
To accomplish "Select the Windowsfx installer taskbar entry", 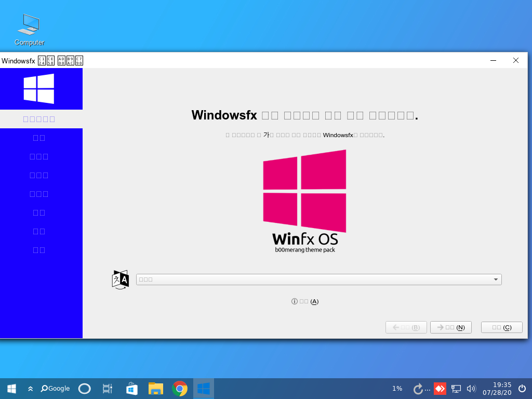I will [204, 389].
